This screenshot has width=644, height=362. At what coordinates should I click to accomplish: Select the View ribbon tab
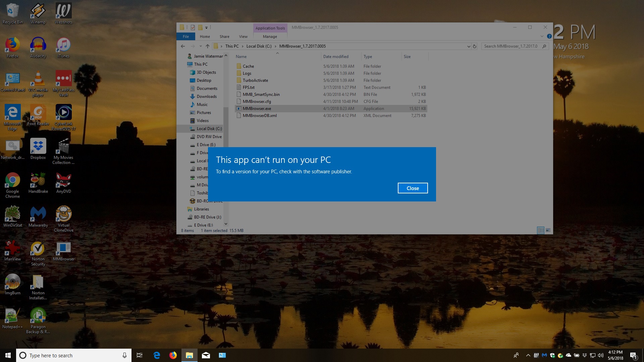tap(243, 36)
